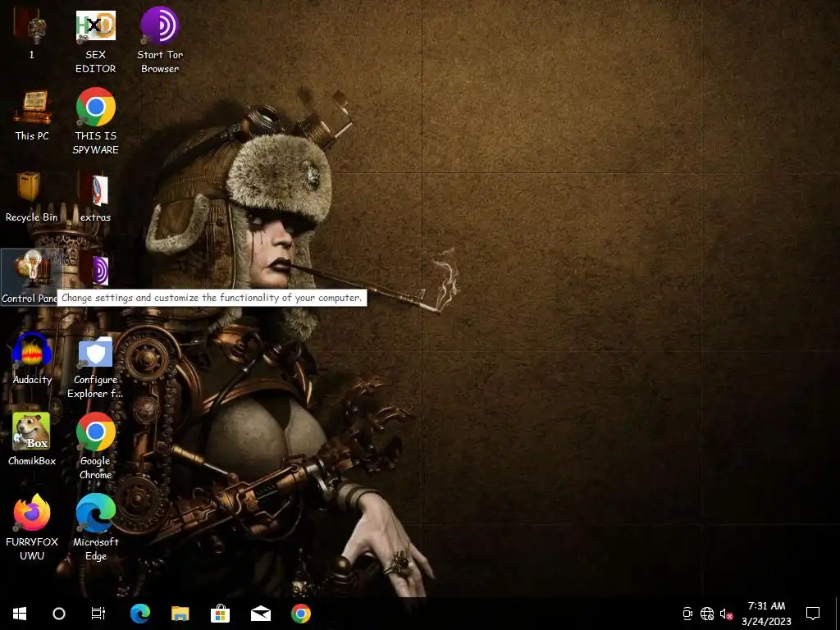The height and width of the screenshot is (630, 840).
Task: Open network settings via the globe tray icon
Action: [707, 614]
